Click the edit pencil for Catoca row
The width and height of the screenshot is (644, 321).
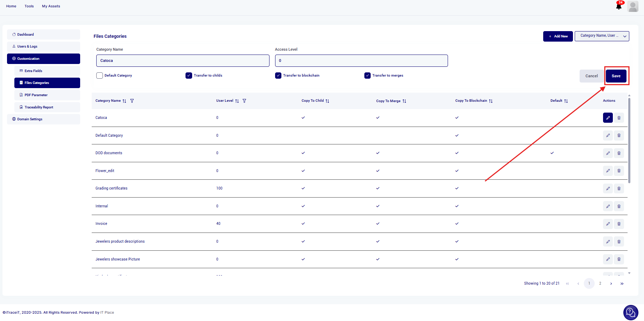tap(608, 118)
